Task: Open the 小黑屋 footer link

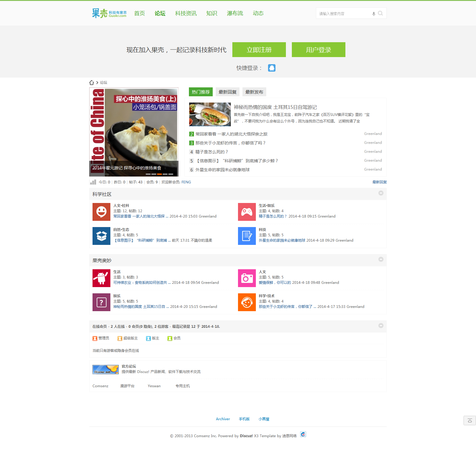Action: pos(264,419)
